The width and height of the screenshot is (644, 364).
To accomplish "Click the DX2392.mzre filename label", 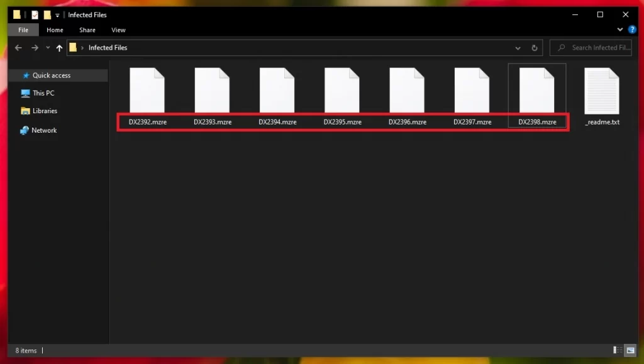I will pos(147,122).
